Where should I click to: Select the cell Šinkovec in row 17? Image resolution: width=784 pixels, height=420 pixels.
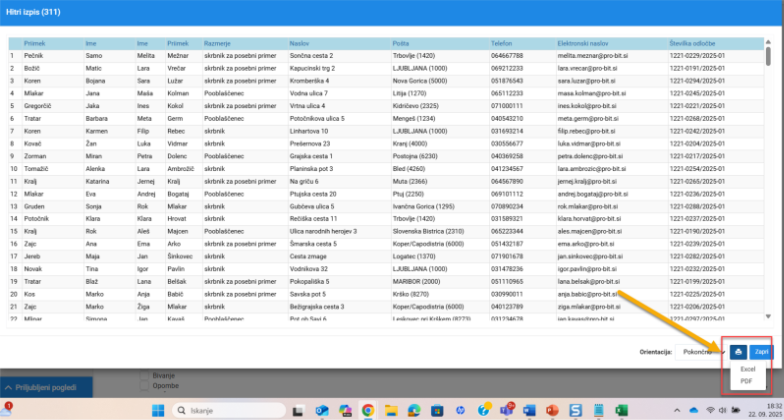[179, 256]
